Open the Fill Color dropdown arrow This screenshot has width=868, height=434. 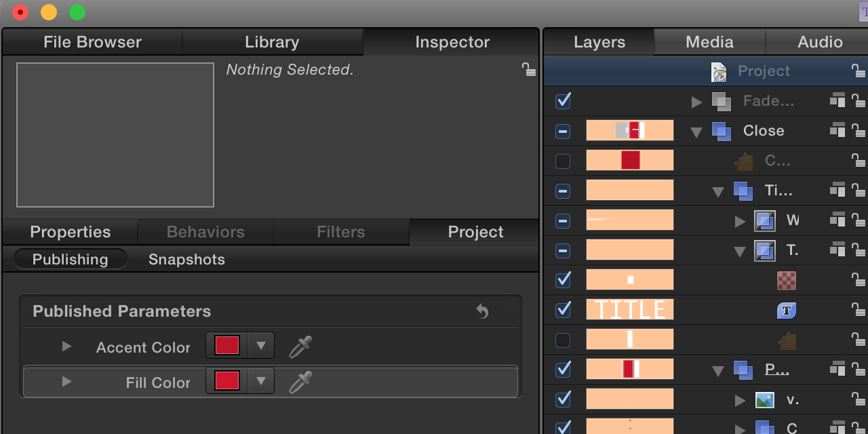point(260,381)
